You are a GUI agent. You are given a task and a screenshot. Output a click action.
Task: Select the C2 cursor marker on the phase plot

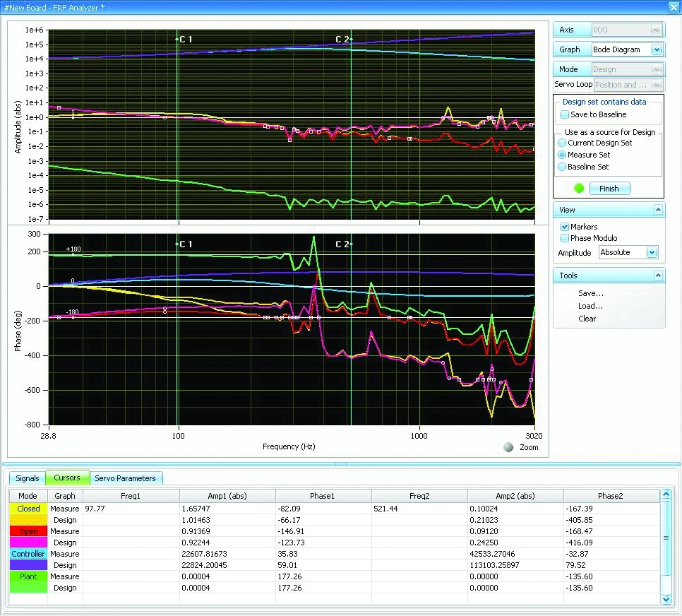coord(350,244)
